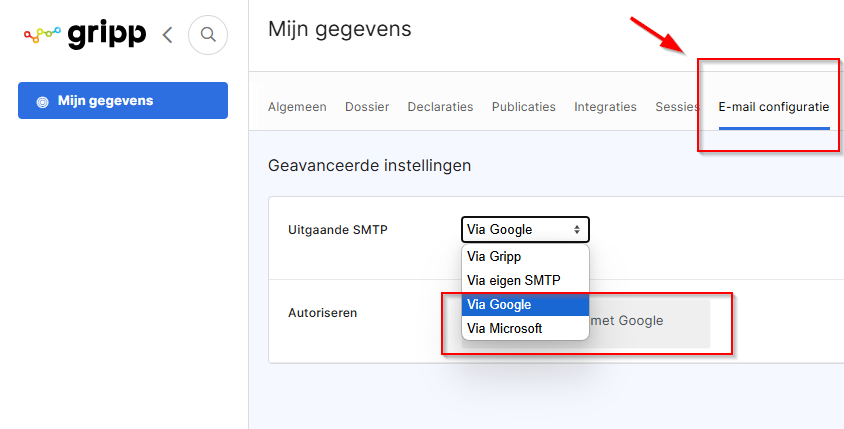The height and width of the screenshot is (429, 844).
Task: View the Sessies tab
Action: pos(677,107)
